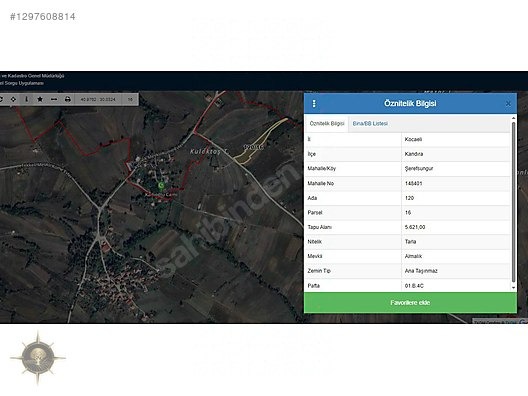Screen dimensions: 528x396
Task: Open the Bina/BB Listesi tab
Action: 370,124
